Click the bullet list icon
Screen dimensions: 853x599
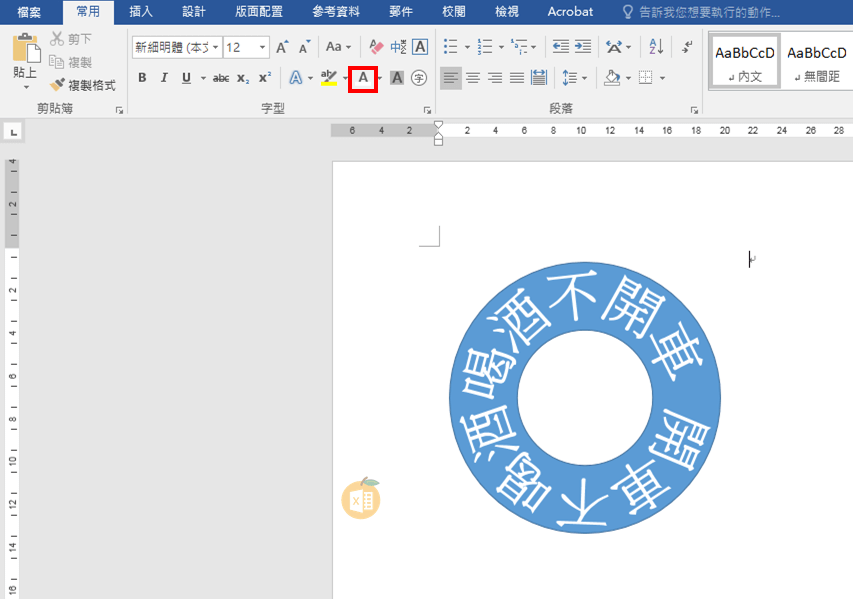tap(450, 47)
